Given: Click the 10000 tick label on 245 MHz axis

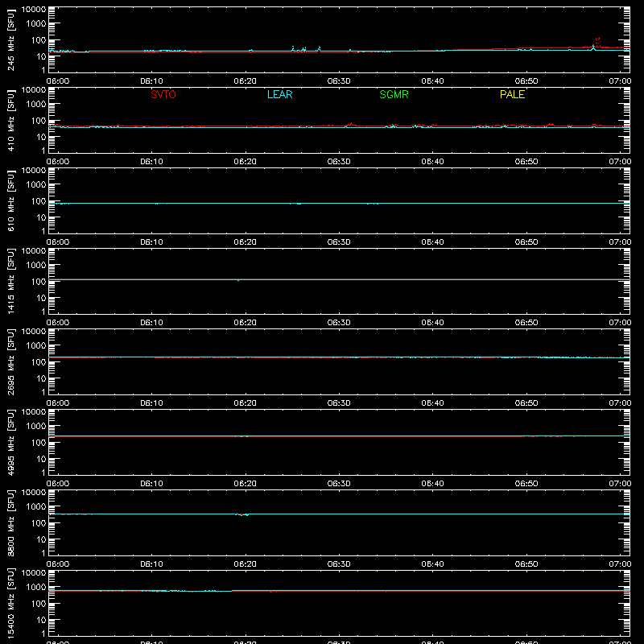Looking at the screenshot, I should (34, 10).
